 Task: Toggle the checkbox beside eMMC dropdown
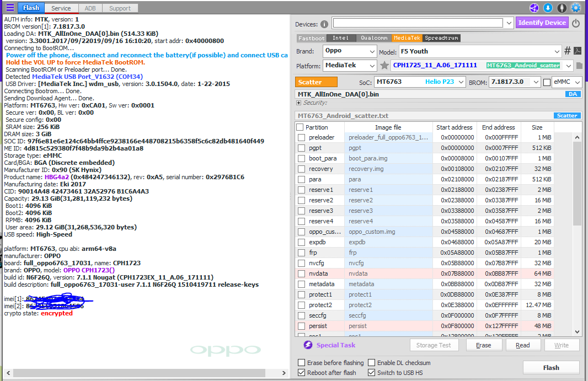tap(547, 82)
